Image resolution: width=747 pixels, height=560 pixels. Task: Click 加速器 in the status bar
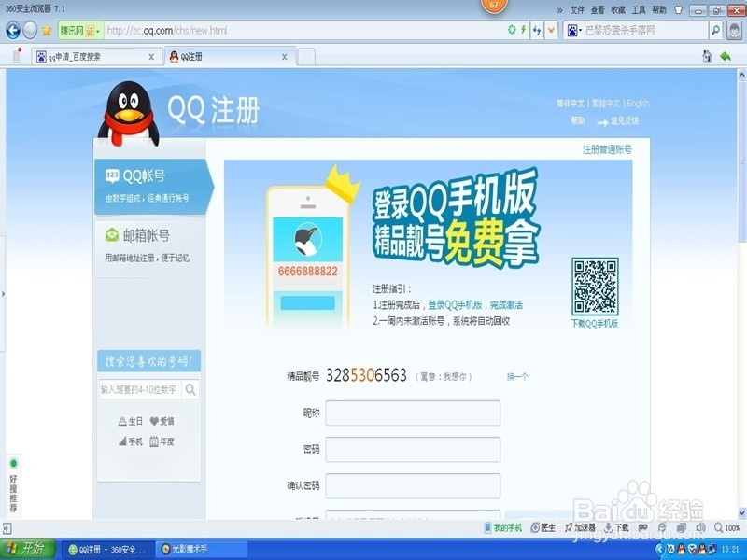click(x=580, y=527)
